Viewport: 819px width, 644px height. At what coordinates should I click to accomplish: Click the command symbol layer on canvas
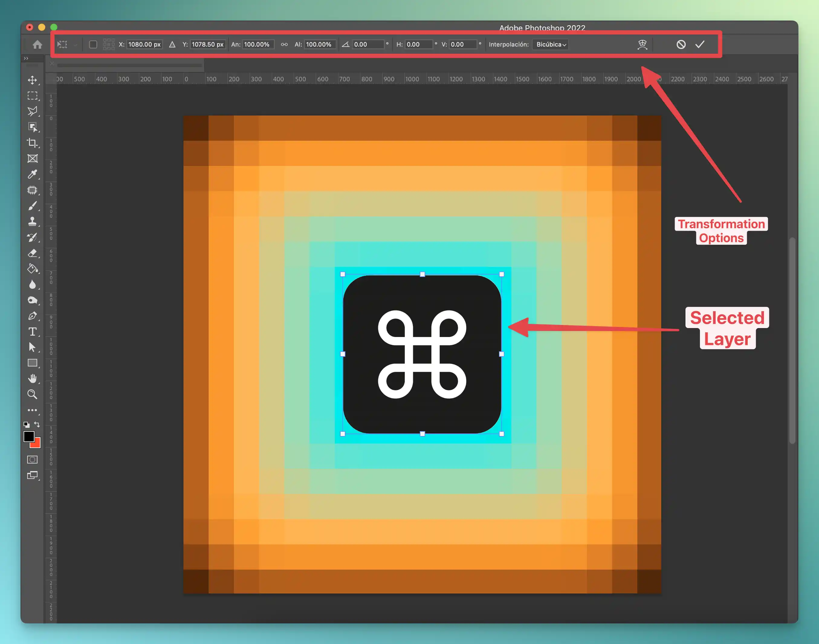click(422, 354)
